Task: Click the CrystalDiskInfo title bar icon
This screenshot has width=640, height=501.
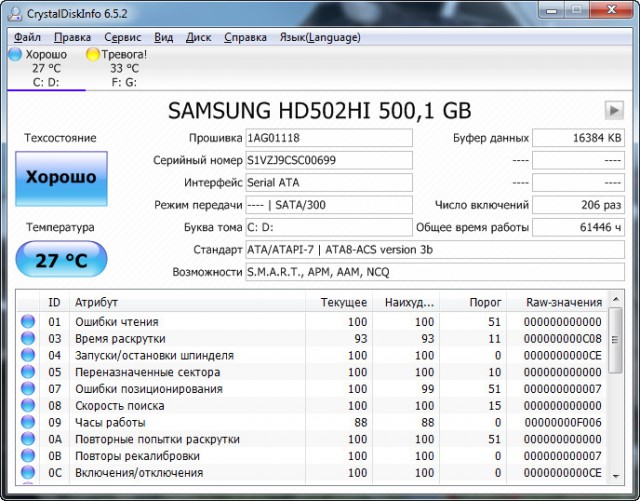Action: click(x=15, y=13)
